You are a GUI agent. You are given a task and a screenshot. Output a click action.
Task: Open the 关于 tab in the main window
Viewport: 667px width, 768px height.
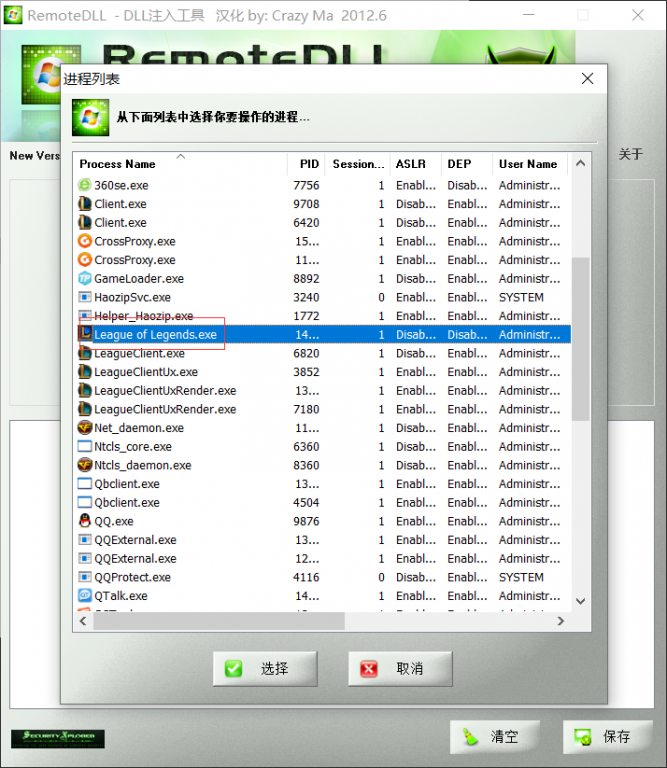pyautogui.click(x=631, y=155)
